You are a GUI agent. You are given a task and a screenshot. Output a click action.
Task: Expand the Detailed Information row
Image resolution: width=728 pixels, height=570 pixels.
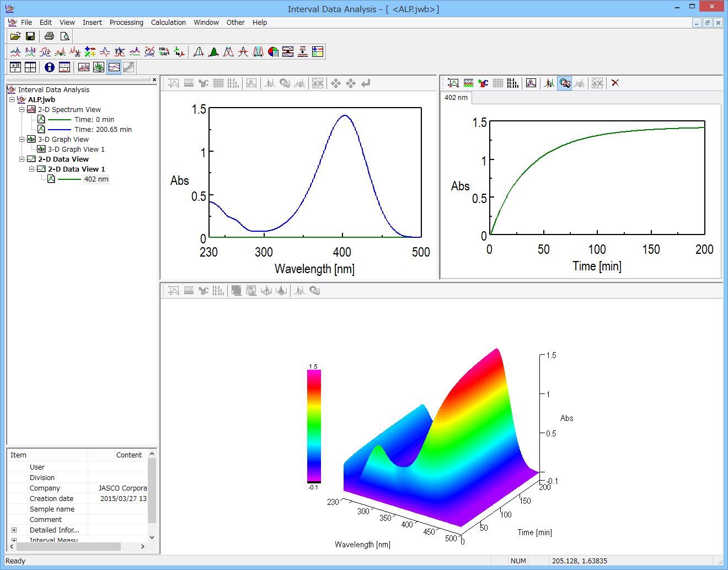point(14,530)
